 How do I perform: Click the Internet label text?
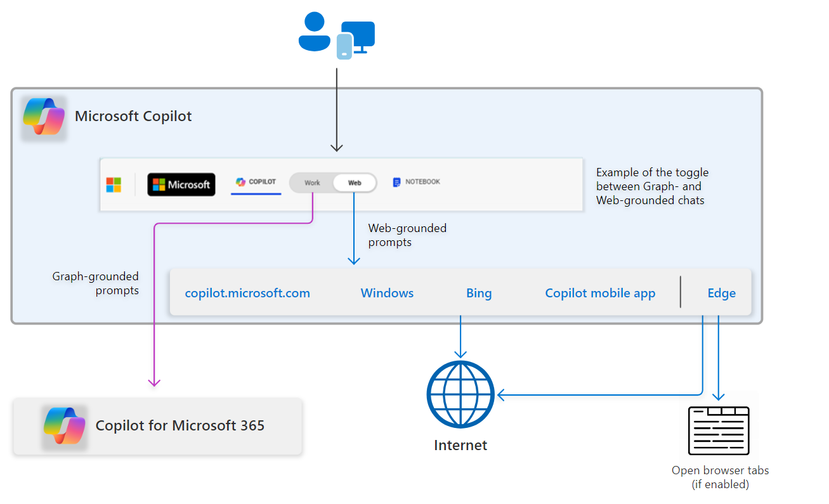click(x=460, y=445)
